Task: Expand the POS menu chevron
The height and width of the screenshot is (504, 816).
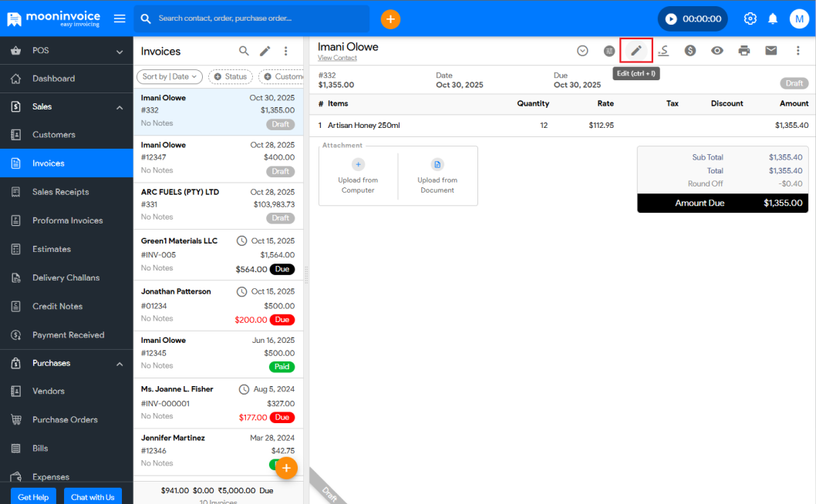Action: [x=120, y=52]
